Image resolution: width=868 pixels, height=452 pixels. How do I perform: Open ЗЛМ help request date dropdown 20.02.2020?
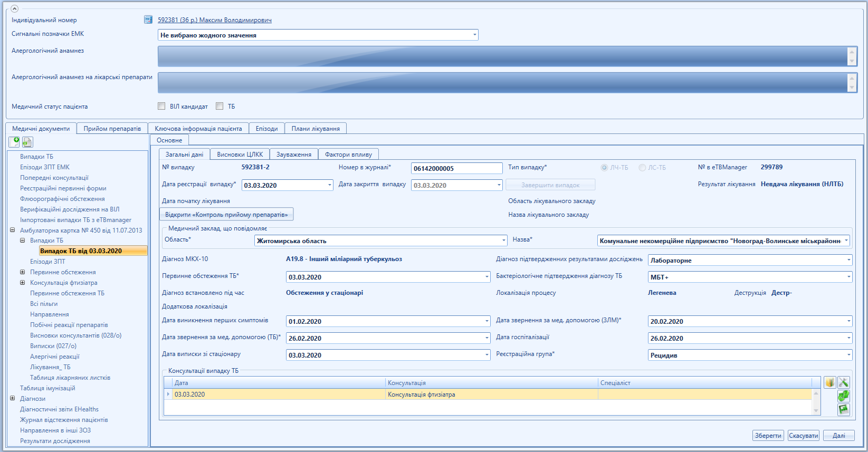tap(848, 321)
